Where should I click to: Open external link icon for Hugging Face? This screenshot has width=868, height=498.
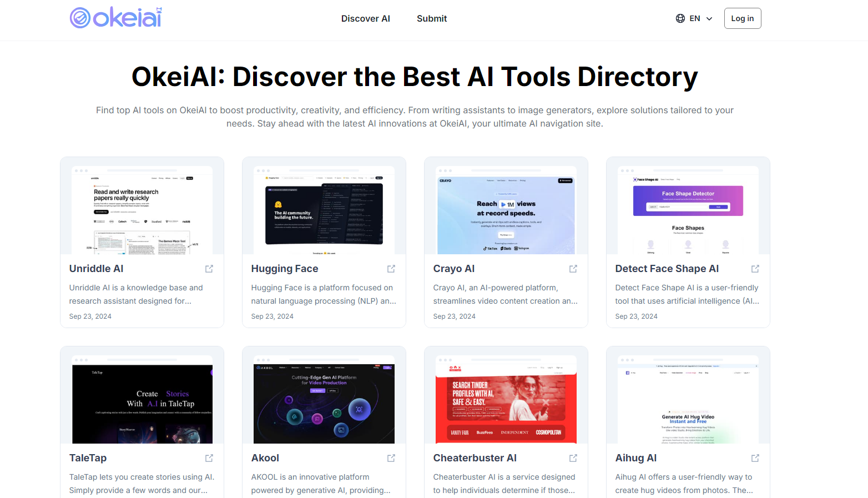[391, 269]
